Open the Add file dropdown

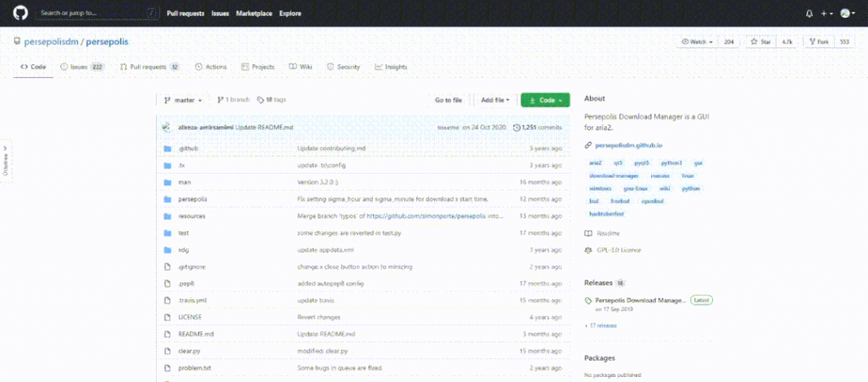(x=495, y=100)
